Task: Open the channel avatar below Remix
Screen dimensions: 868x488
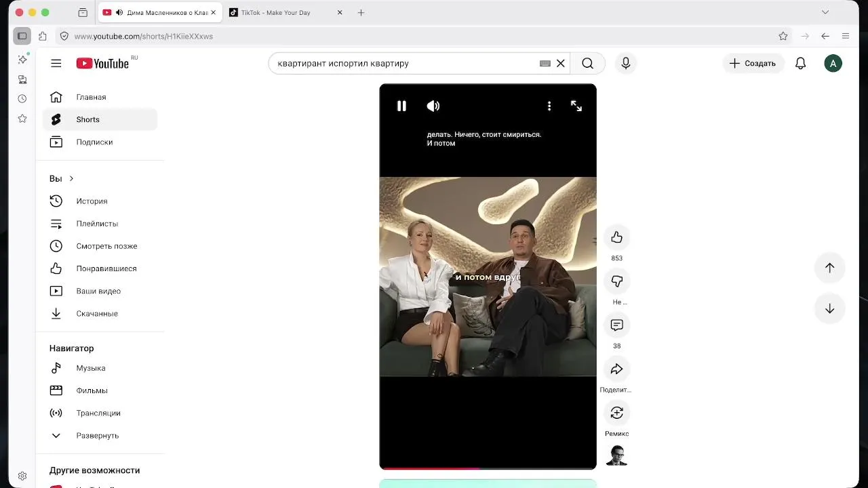Action: pyautogui.click(x=617, y=455)
